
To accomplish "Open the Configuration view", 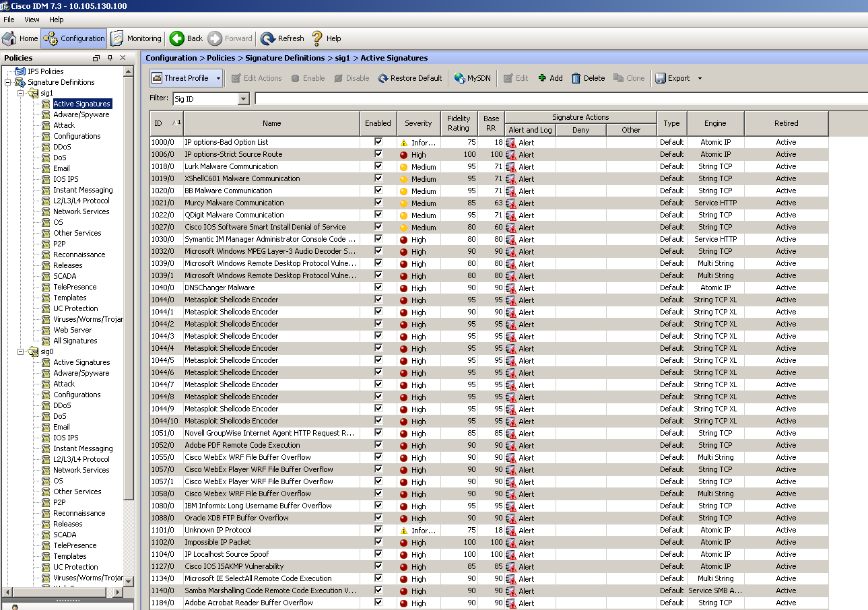I will point(74,38).
